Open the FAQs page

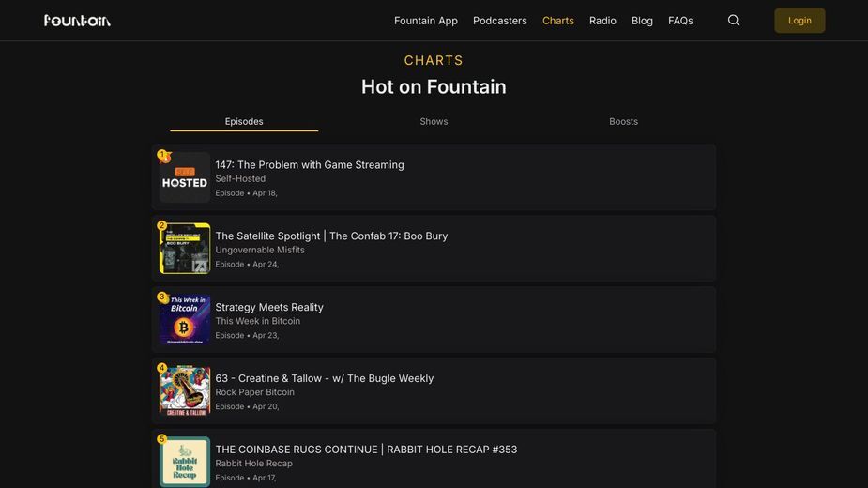pos(680,21)
